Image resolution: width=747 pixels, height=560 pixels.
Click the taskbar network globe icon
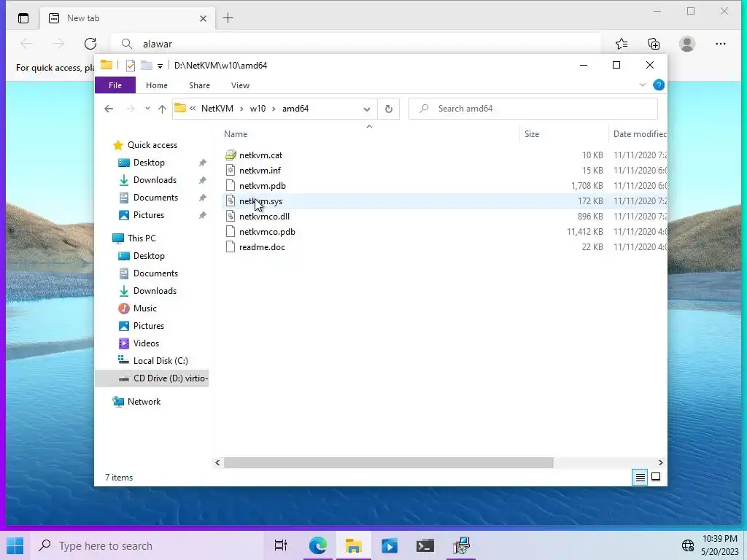688,545
